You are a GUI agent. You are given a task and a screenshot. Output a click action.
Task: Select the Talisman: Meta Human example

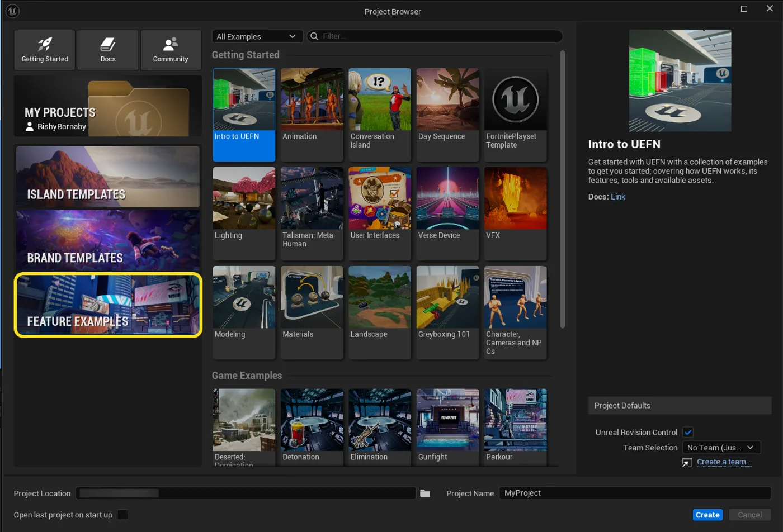(312, 213)
